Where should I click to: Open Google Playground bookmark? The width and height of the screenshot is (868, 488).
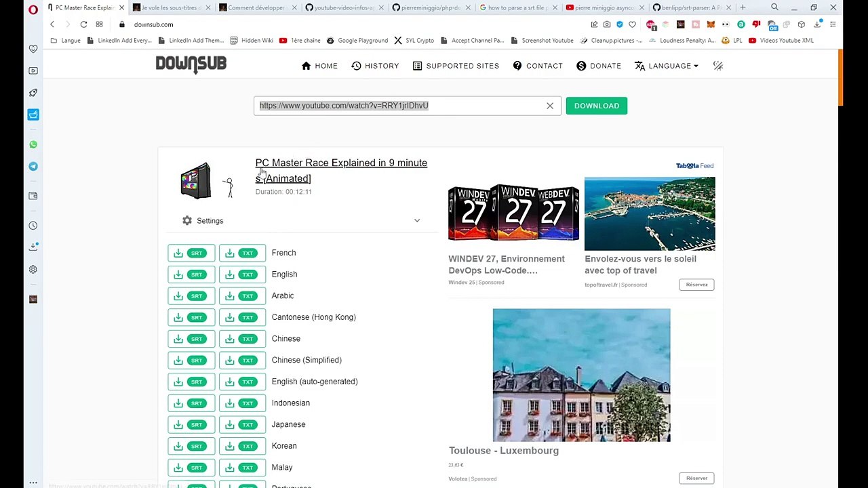coord(357,41)
